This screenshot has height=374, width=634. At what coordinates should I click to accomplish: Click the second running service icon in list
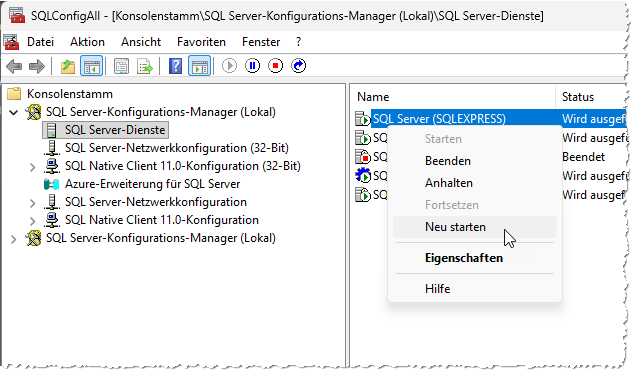tap(362, 138)
